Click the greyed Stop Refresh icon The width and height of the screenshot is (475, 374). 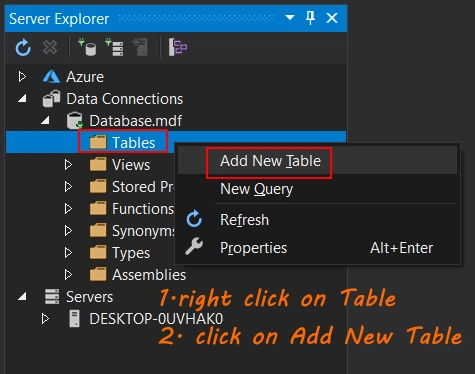click(50, 47)
